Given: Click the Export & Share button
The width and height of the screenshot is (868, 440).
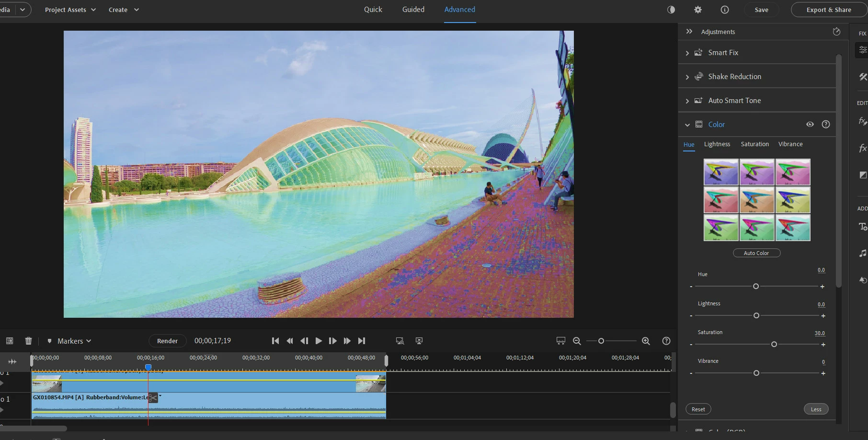Looking at the screenshot, I should [829, 10].
